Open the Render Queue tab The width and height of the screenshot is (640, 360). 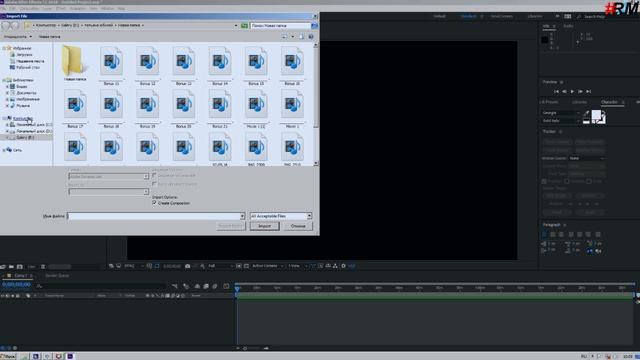(57, 276)
